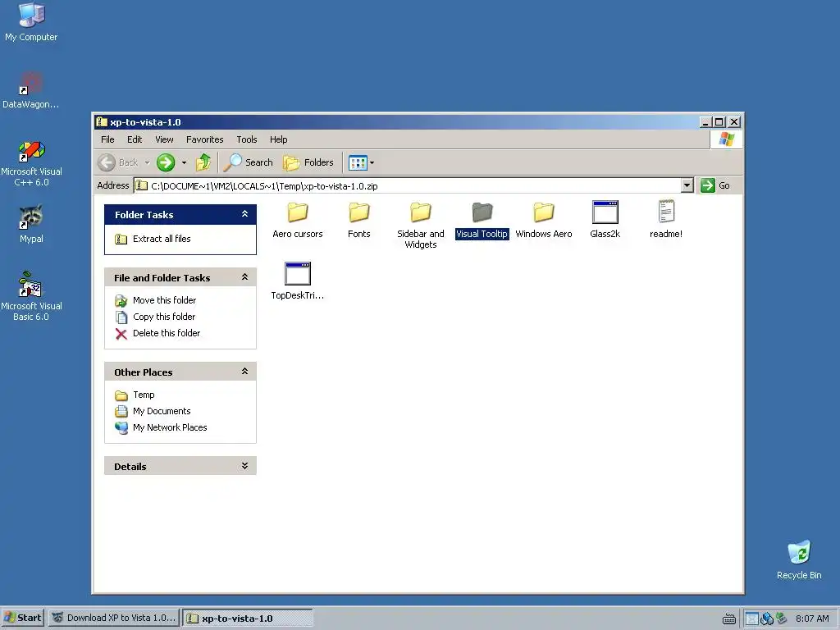This screenshot has width=840, height=630.
Task: Open the Views dropdown arrow
Action: (372, 162)
